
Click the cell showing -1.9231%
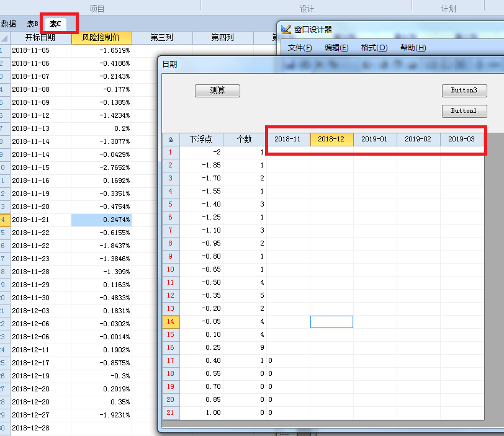tap(102, 415)
